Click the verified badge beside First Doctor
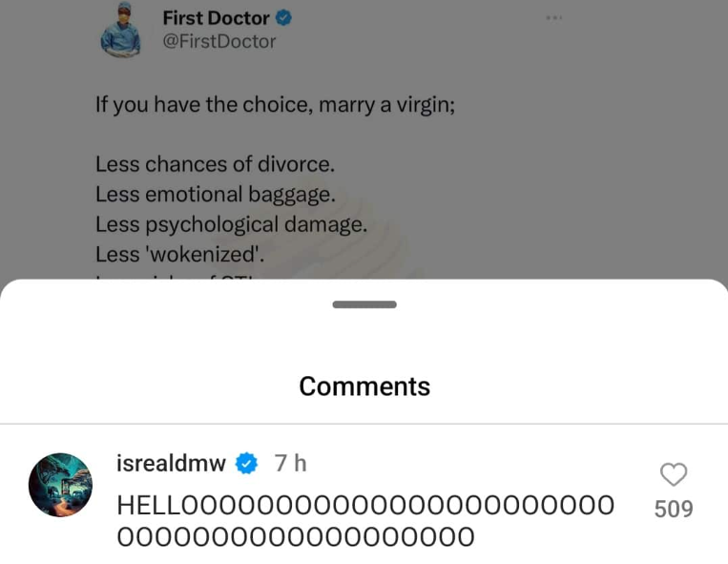This screenshot has height=564, width=728. tap(284, 18)
